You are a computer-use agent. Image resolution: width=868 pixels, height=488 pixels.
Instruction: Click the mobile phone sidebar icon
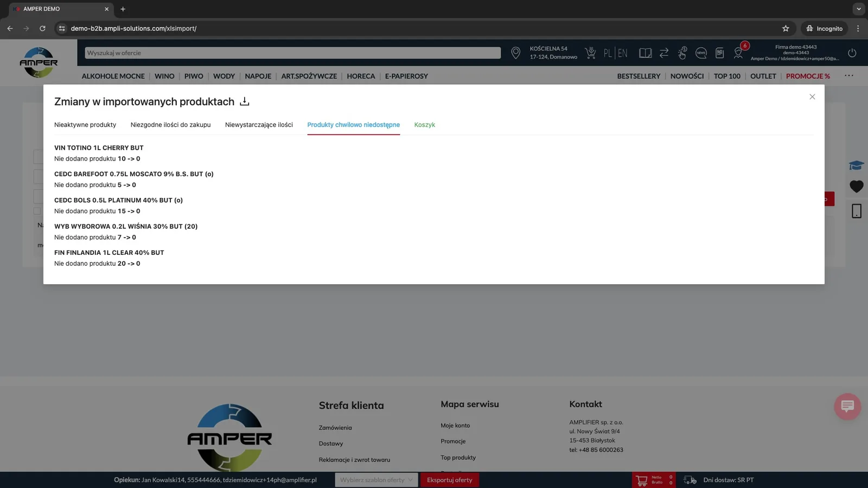[x=857, y=211]
